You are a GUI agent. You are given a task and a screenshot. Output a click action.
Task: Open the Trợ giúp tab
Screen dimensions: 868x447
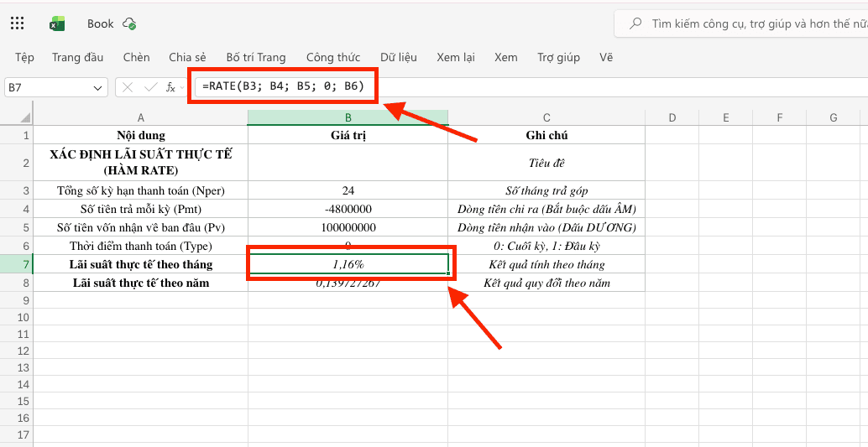(x=558, y=58)
